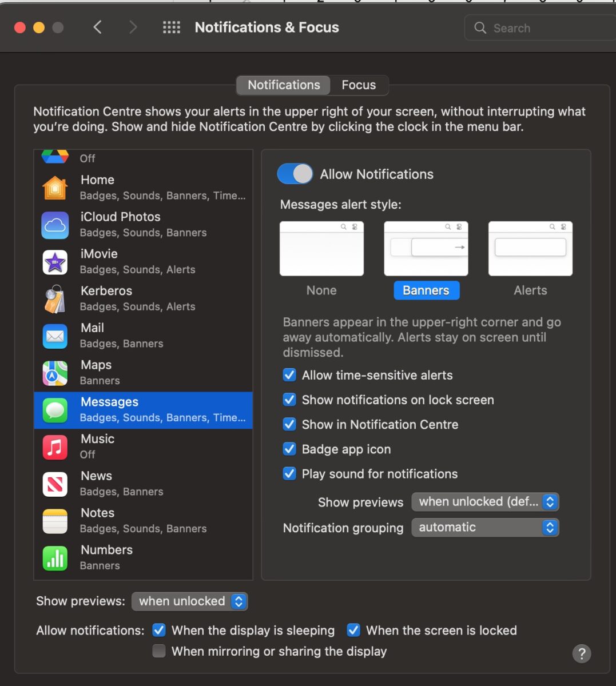Uncheck Play sound for notifications
Image resolution: width=616 pixels, height=686 pixels.
[x=290, y=473]
